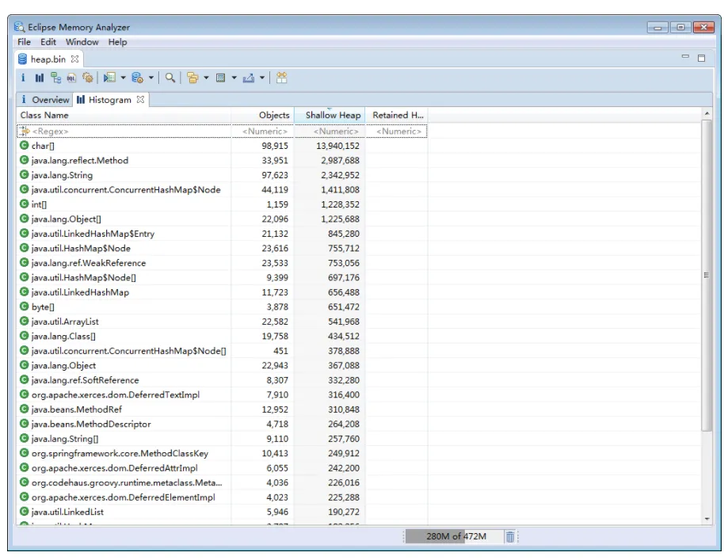
Task: Open the overview info toolbar icon
Action: tap(23, 78)
